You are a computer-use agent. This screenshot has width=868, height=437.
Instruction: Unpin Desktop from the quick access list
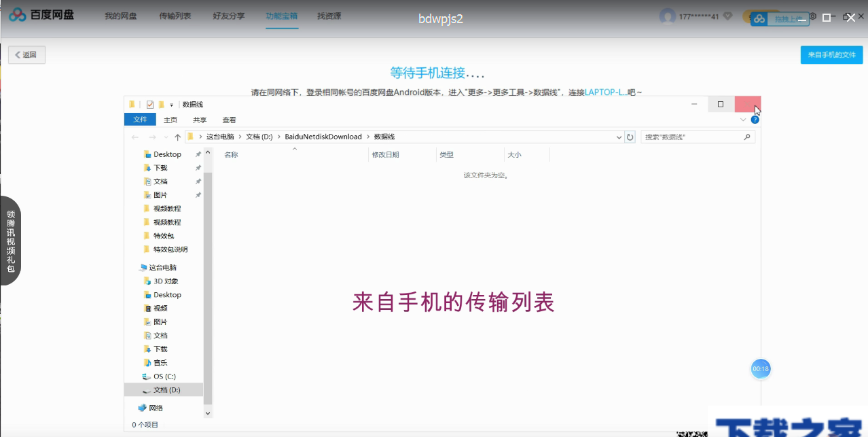click(198, 154)
